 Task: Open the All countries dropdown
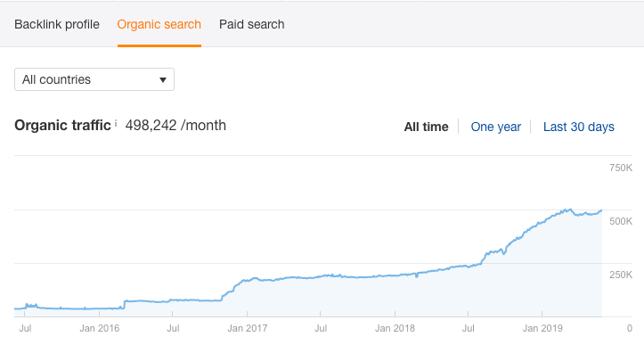click(x=94, y=79)
